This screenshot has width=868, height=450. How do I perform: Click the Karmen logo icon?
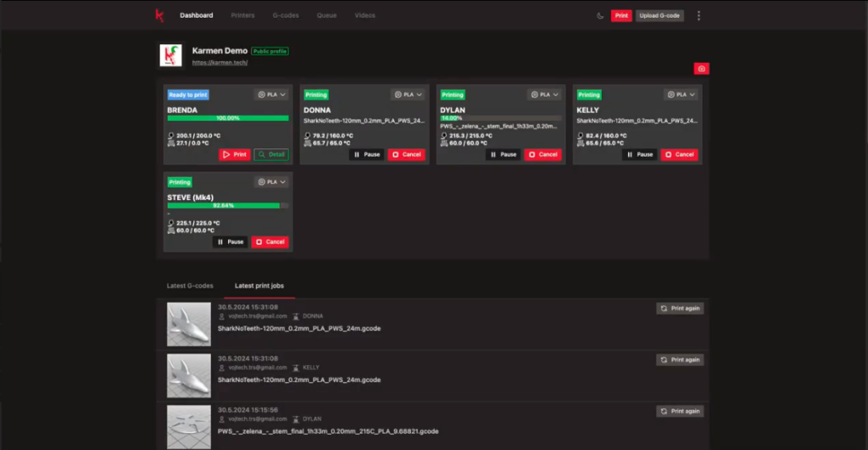tap(159, 15)
